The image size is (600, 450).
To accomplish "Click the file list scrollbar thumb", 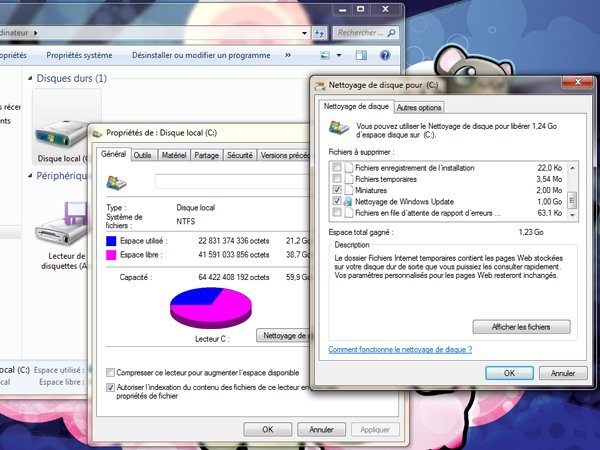I will (572, 200).
